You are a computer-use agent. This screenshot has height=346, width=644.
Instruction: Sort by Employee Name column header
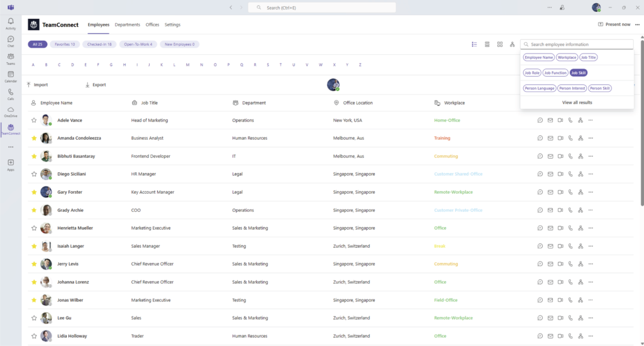coord(56,103)
